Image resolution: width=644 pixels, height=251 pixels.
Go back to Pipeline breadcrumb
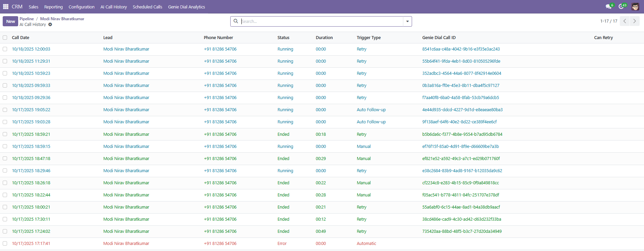coord(27,19)
